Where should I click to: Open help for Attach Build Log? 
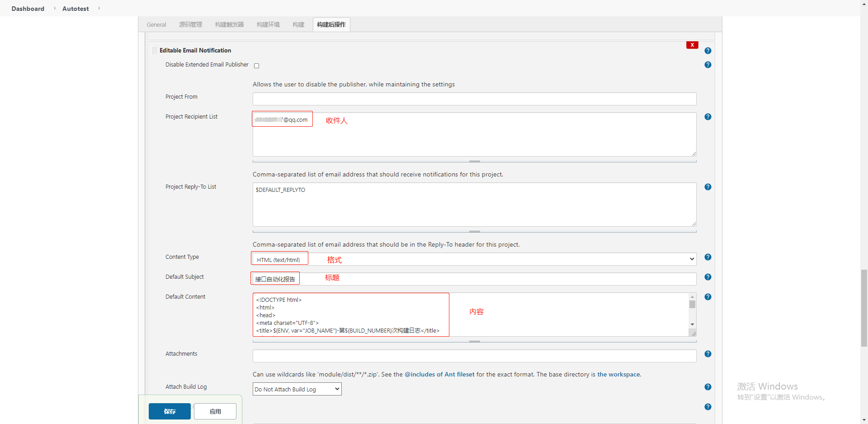708,387
